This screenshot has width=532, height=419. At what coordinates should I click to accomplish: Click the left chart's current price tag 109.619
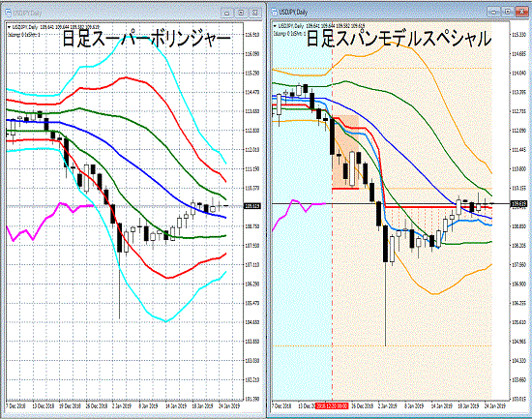tap(252, 206)
